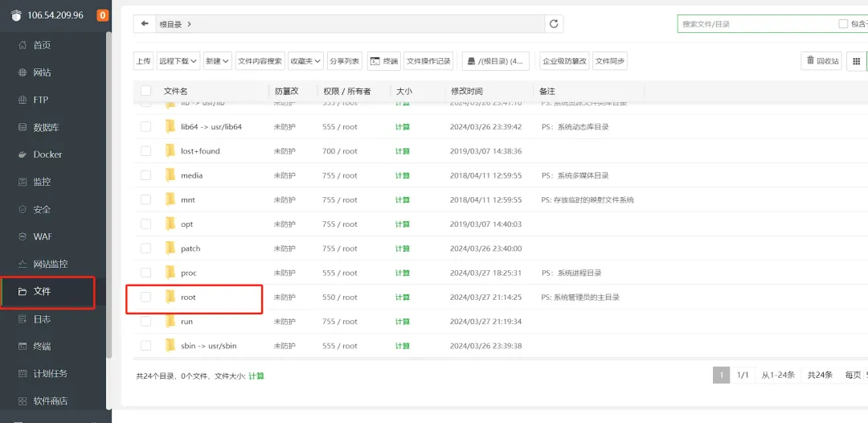Enable the include-subdirectory search checkbox
Image resolution: width=868 pixels, height=423 pixels.
(x=843, y=24)
